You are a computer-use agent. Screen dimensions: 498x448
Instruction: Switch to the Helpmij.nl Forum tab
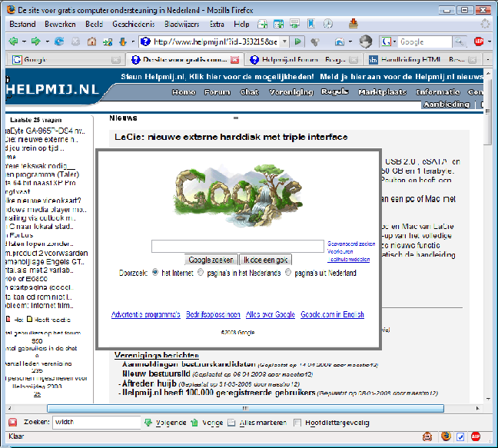click(303, 59)
